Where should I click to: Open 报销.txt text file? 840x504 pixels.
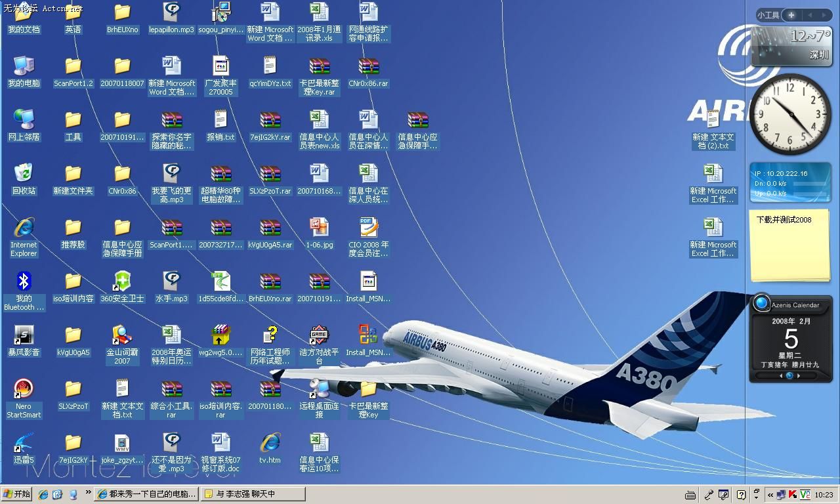click(220, 126)
